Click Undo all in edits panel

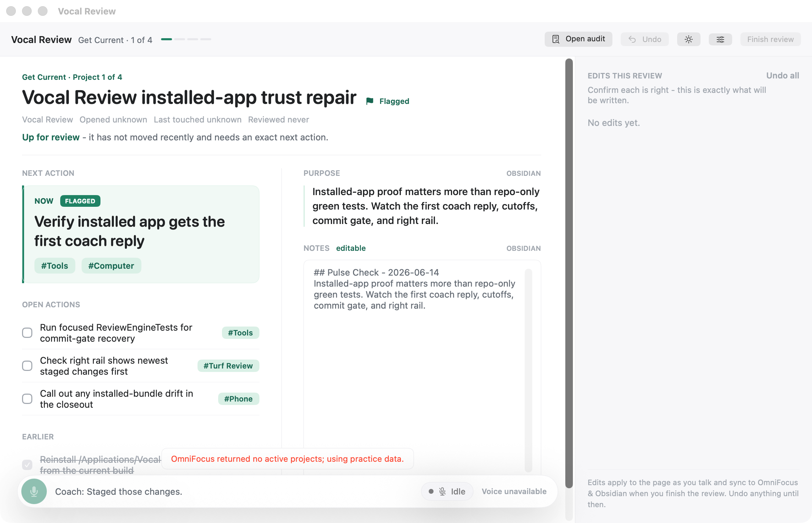pyautogui.click(x=782, y=76)
